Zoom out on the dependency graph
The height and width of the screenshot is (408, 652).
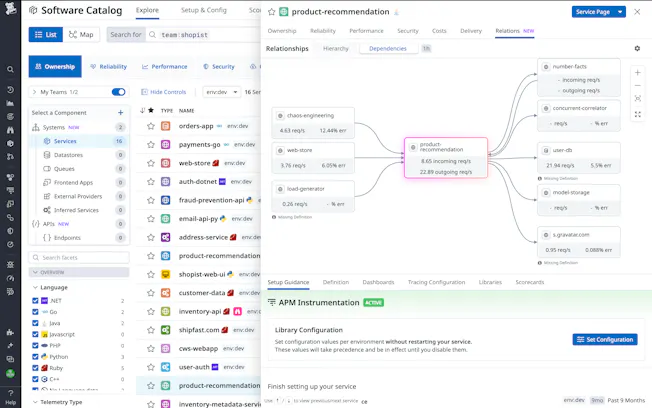(637, 86)
